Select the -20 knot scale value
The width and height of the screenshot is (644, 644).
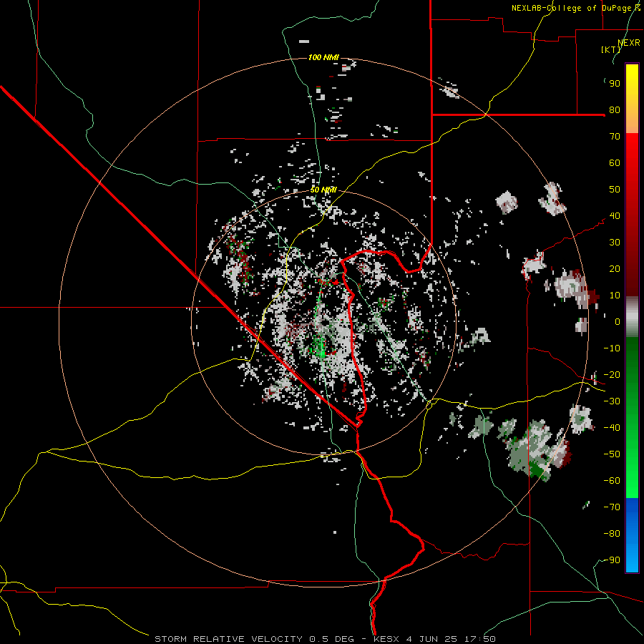coord(612,374)
